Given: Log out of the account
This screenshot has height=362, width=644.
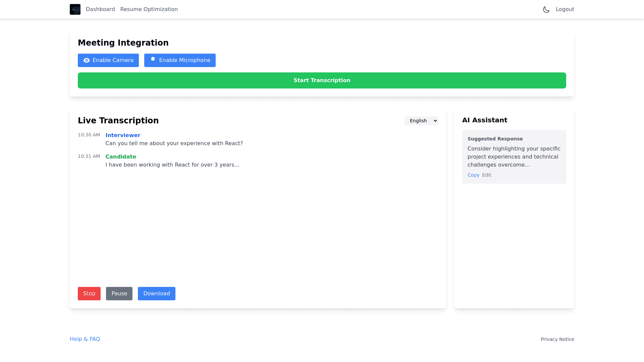Looking at the screenshot, I should tap(565, 9).
